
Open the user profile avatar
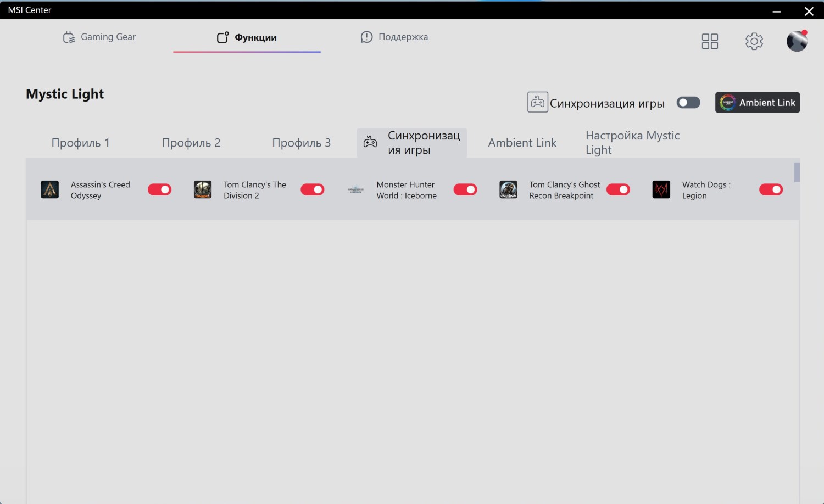coord(797,41)
